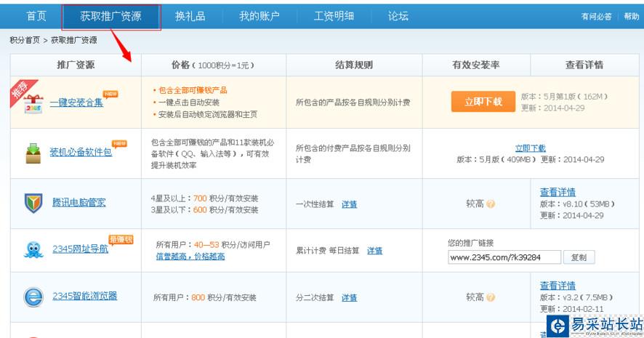This screenshot has height=338, width=644.
Task: Click the 一键安装合集 gift box icon
Action: (33, 103)
